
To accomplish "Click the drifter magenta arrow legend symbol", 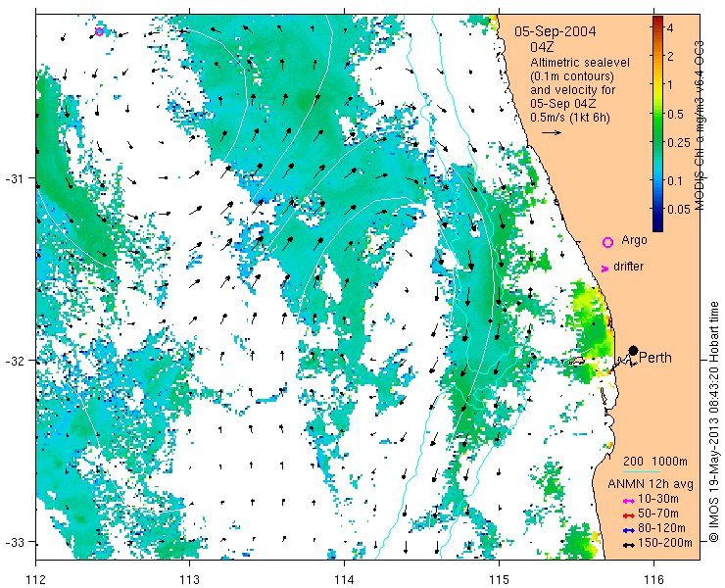I will (x=604, y=269).
